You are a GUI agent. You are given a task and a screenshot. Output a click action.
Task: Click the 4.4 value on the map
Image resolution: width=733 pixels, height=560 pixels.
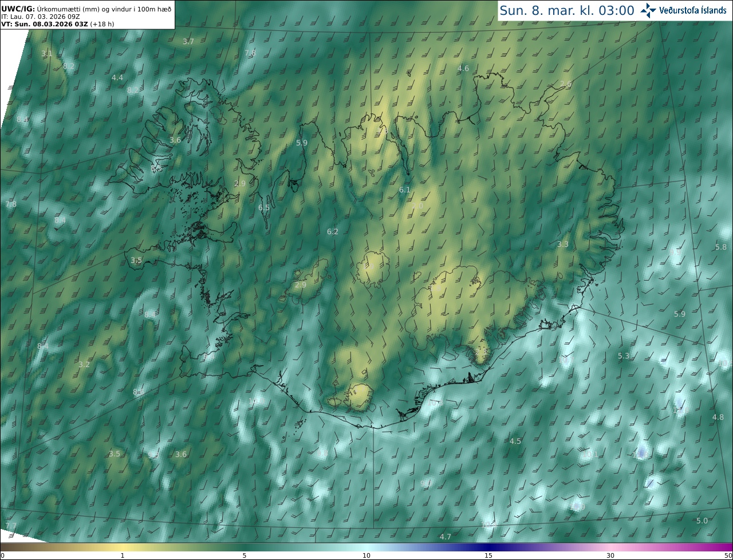117,77
